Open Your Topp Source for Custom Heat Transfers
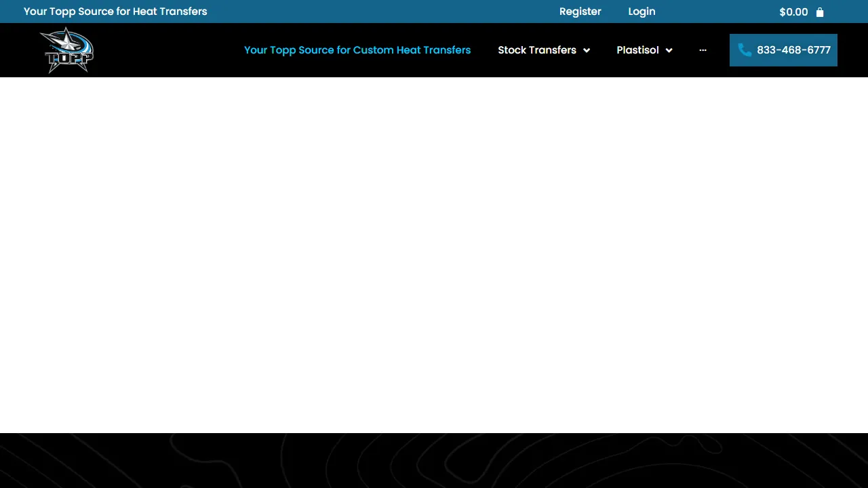The height and width of the screenshot is (488, 868). click(357, 50)
